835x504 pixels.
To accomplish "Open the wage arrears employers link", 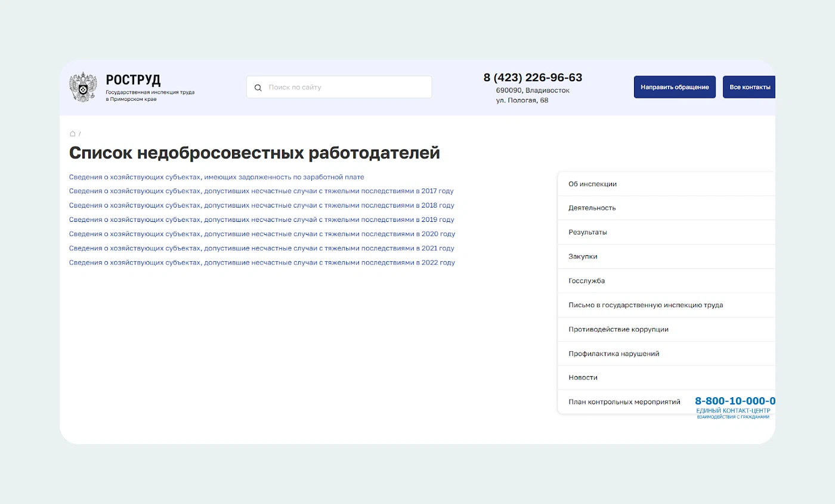I will (217, 177).
